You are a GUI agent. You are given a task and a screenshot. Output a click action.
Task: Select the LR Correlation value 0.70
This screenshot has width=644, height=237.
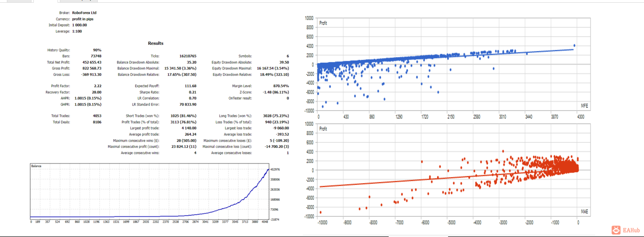[193, 98]
